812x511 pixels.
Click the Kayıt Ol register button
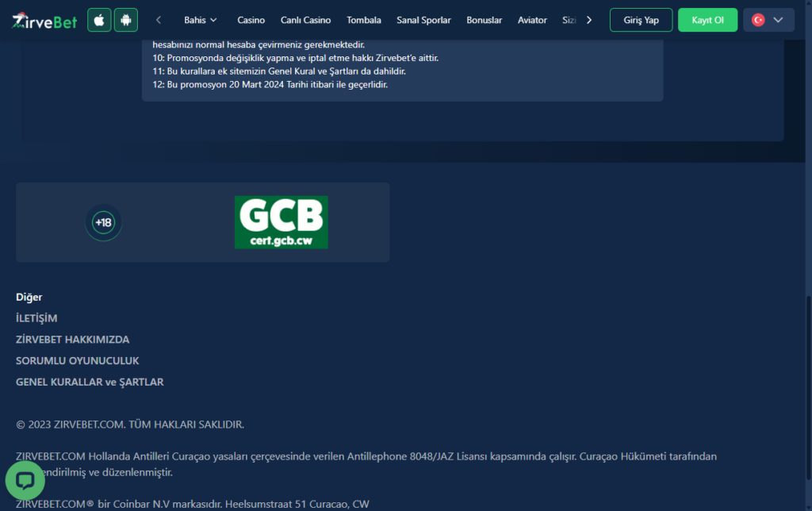707,20
